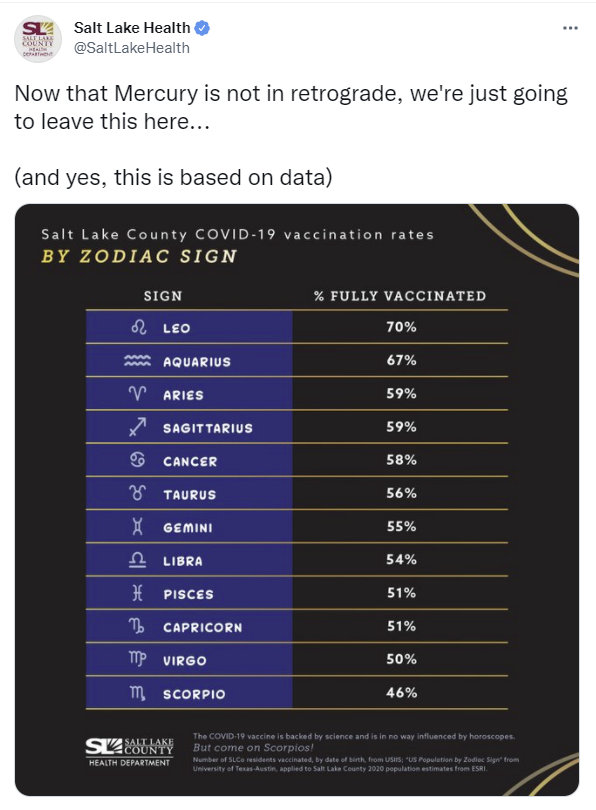Click the Salt Lake Health display name
Image resolution: width=596 pixels, height=810 pixels.
pos(132,27)
